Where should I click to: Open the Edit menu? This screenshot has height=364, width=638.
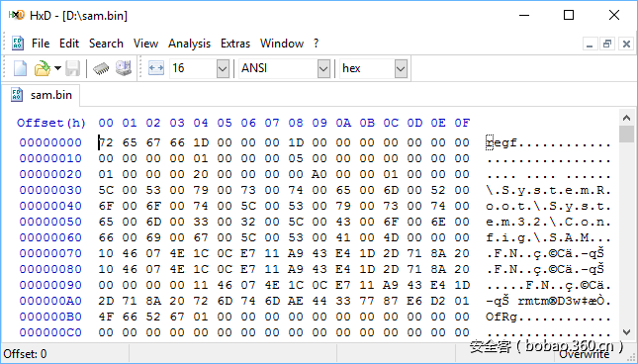(x=69, y=44)
